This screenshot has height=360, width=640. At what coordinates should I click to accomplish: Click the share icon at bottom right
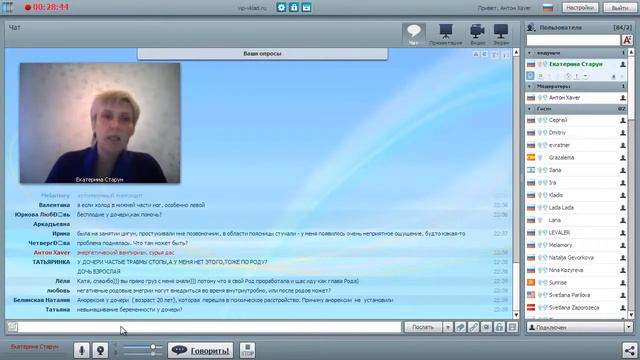click(x=629, y=351)
